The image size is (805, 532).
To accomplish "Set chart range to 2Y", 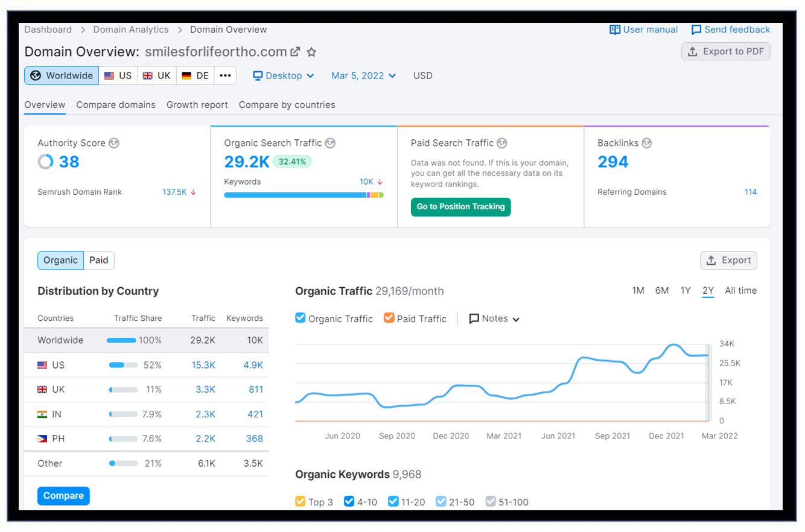I will (708, 291).
